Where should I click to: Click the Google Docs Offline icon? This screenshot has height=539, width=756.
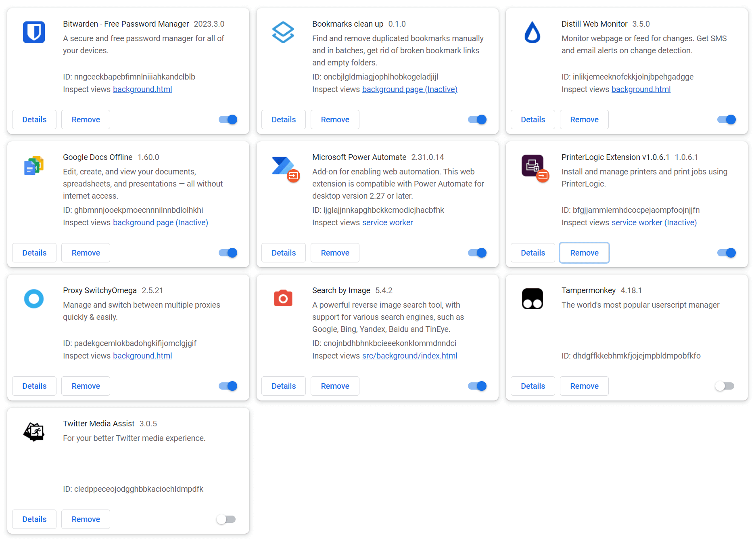33,166
